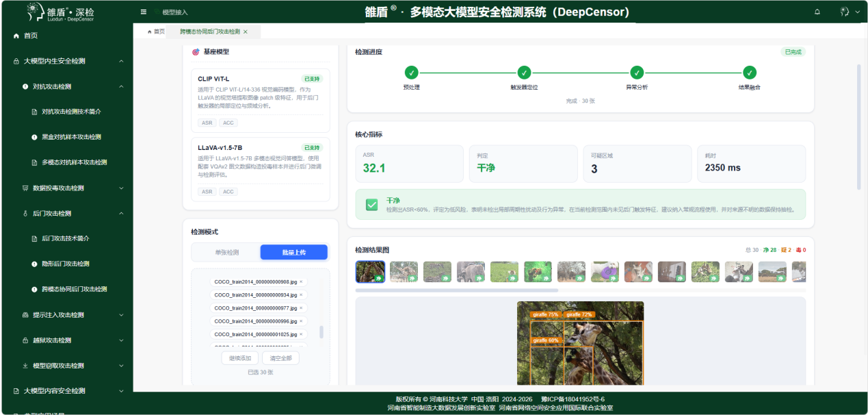Remove COCO_train2014_000000000977.jpg file tag
This screenshot has width=868, height=415.
click(301, 307)
